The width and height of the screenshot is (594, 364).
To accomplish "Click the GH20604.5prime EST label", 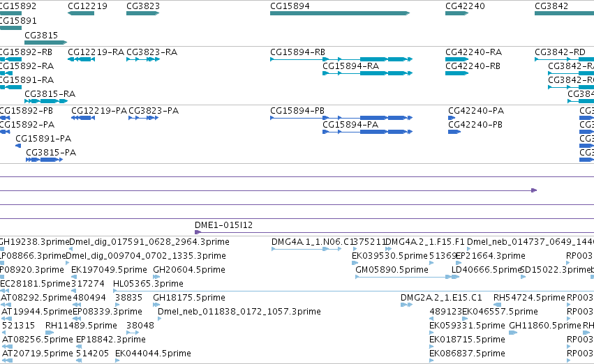I will (189, 269).
